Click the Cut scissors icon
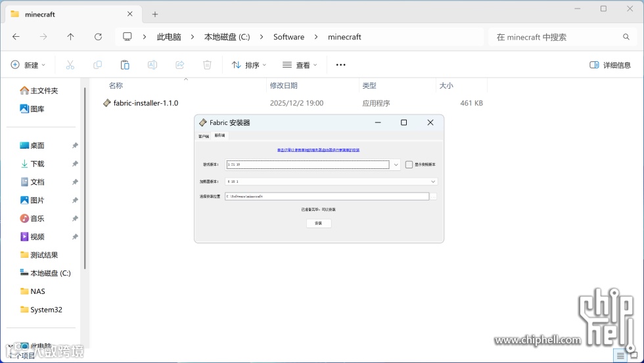Image resolution: width=644 pixels, height=363 pixels. 70,64
